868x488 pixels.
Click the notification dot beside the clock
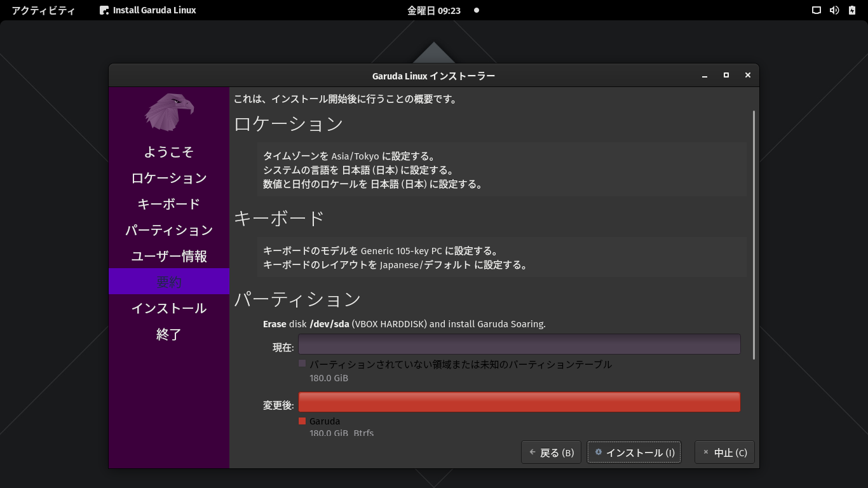(477, 10)
